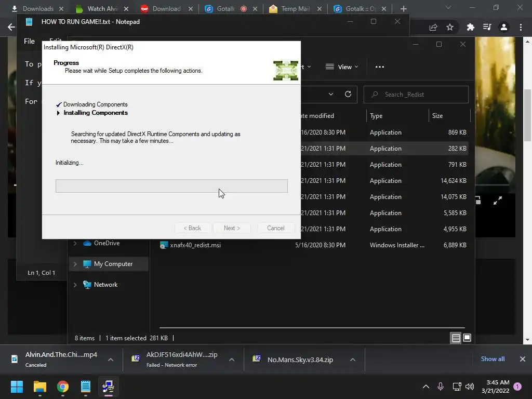This screenshot has height=399, width=532.
Task: Open Notepad from the taskbar
Action: 86,387
